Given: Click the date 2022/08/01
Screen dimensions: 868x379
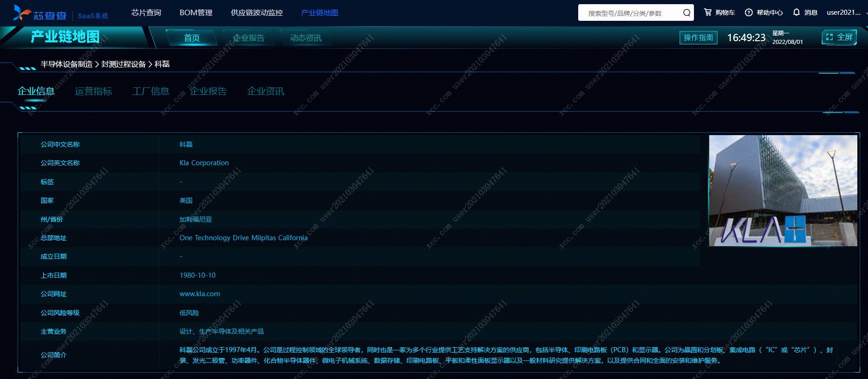Looking at the screenshot, I should pos(787,42).
